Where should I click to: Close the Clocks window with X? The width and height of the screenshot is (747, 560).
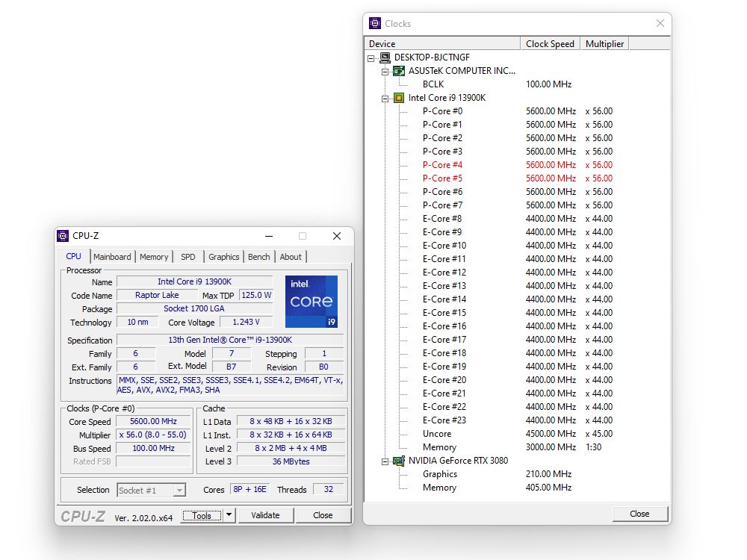click(x=660, y=23)
